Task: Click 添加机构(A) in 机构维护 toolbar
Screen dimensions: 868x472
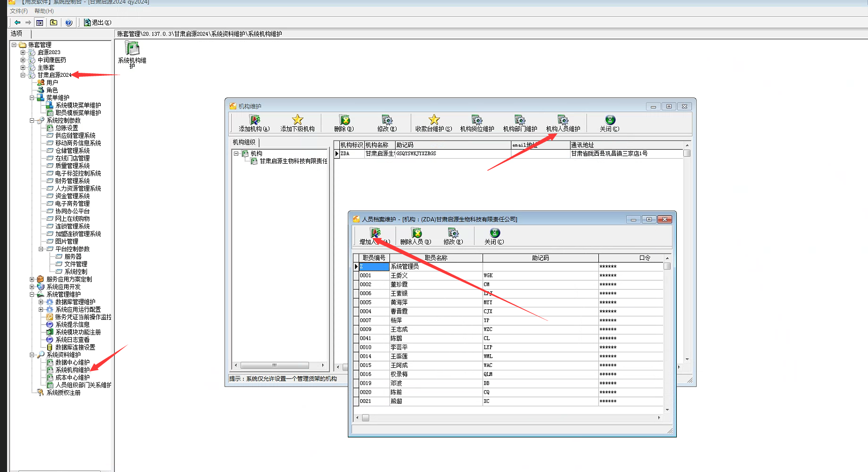Action: pyautogui.click(x=254, y=123)
